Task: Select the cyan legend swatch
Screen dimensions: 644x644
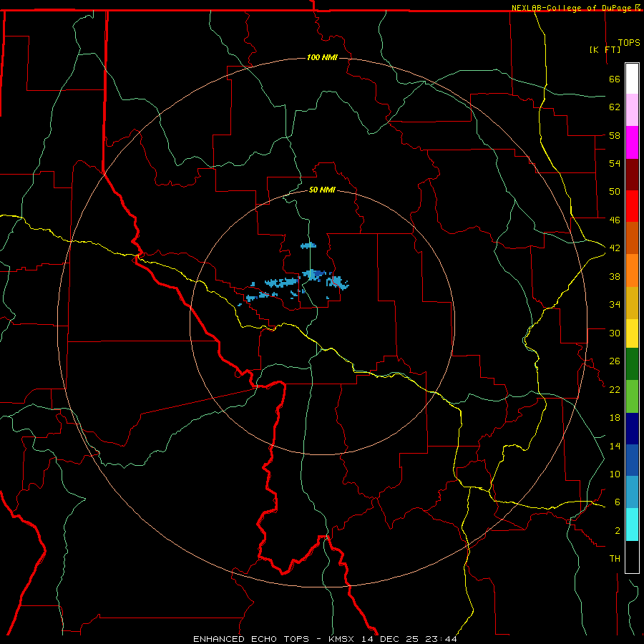Action: coord(632,525)
